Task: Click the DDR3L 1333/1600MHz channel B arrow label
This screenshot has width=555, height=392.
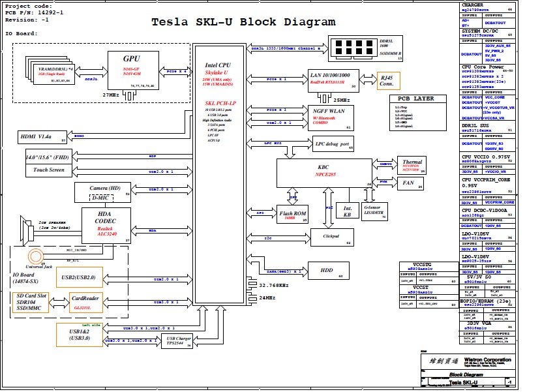Action: pos(286,48)
